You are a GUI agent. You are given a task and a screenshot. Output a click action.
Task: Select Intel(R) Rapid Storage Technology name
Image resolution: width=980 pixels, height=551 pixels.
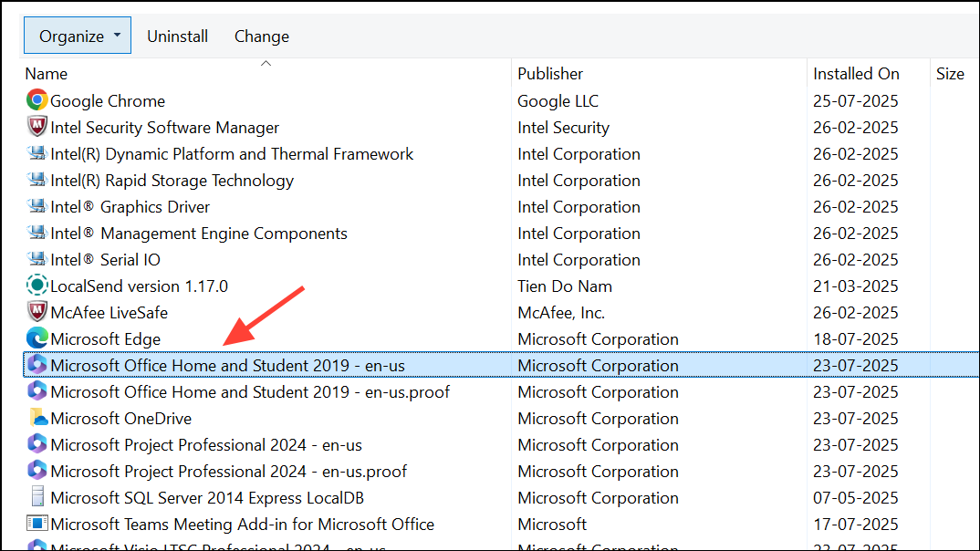(x=172, y=181)
